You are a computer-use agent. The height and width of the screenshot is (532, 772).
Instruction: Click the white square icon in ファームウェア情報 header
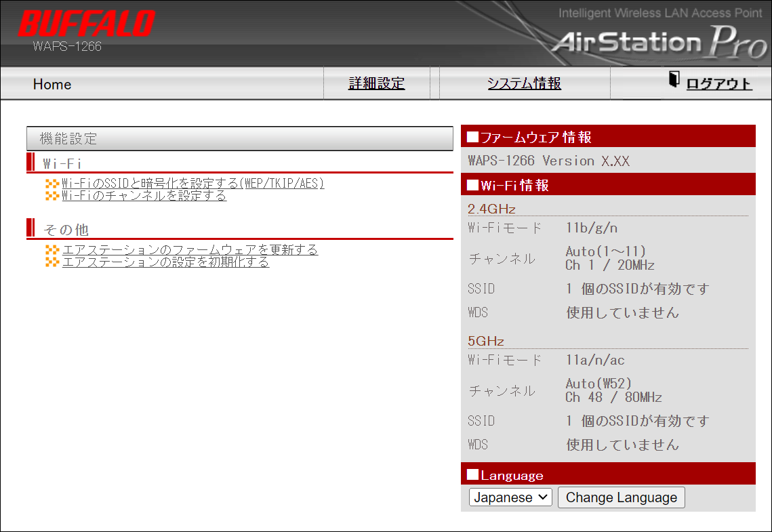point(472,138)
